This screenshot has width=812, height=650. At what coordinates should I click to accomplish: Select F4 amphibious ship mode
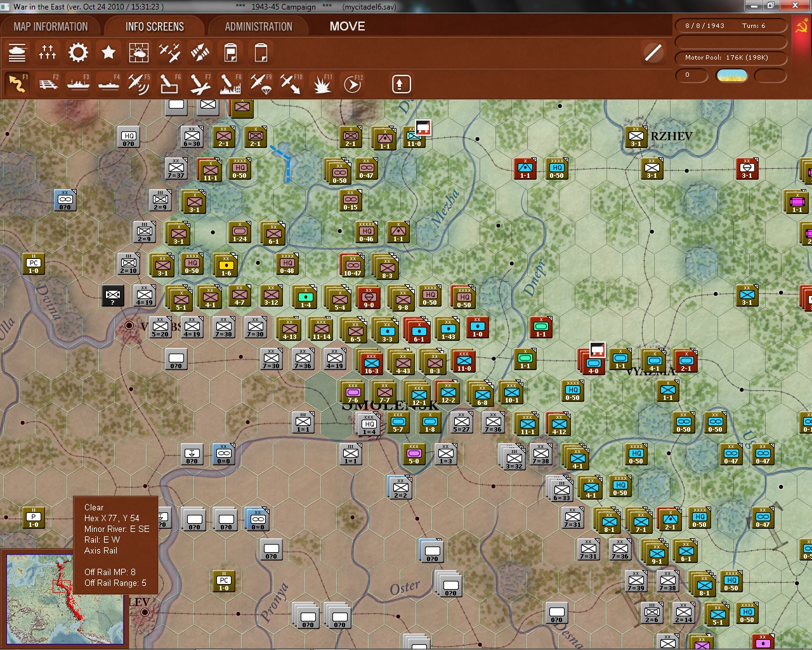click(x=108, y=84)
